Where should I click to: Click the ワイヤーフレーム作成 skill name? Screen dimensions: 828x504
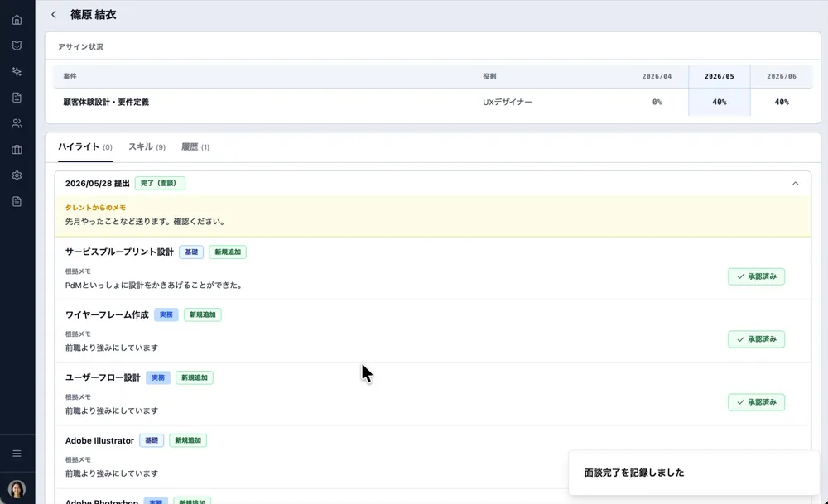(x=107, y=314)
